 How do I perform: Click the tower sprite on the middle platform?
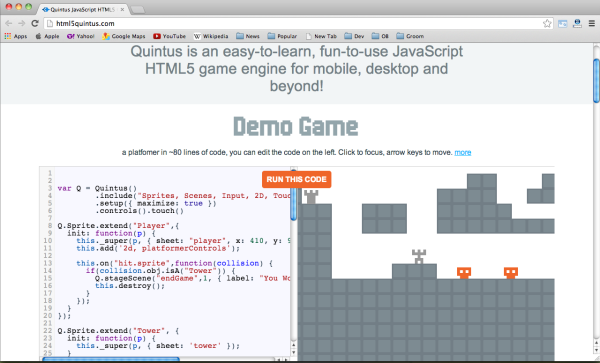(419, 257)
